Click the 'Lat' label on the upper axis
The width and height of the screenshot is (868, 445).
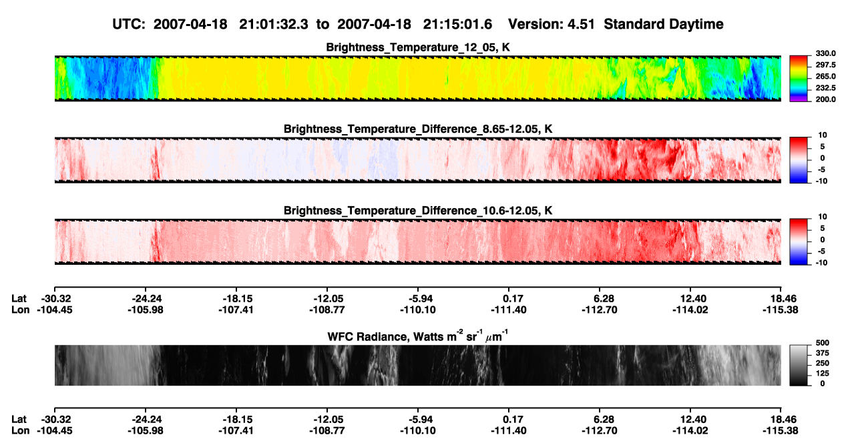tap(19, 298)
